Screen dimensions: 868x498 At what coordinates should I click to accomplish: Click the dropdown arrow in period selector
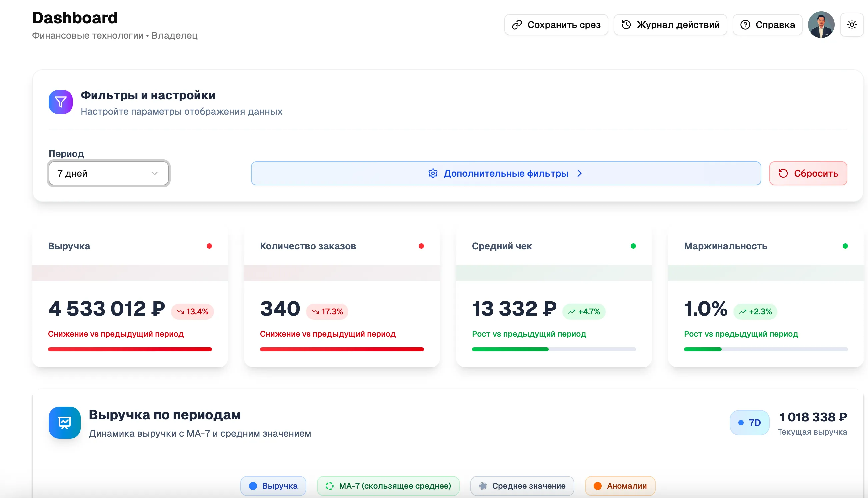(154, 173)
